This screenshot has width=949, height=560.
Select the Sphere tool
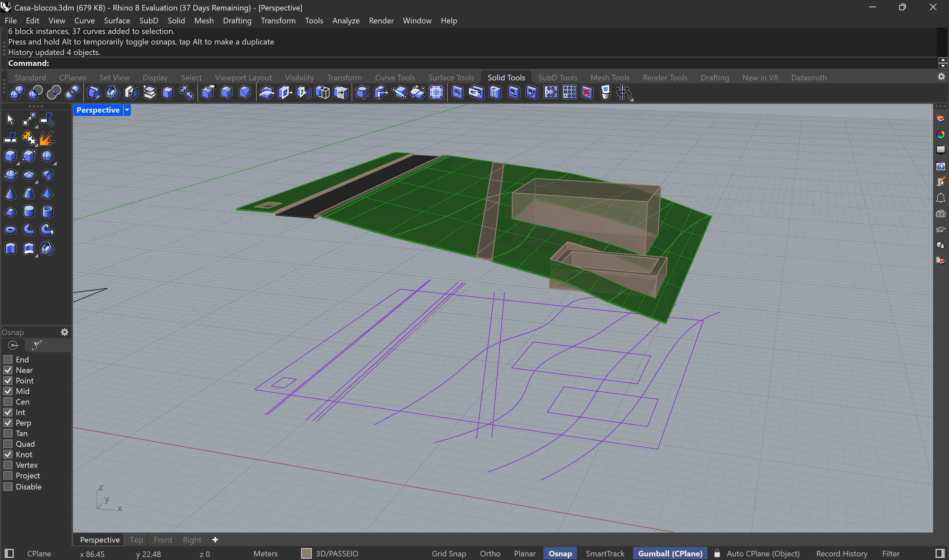47,156
